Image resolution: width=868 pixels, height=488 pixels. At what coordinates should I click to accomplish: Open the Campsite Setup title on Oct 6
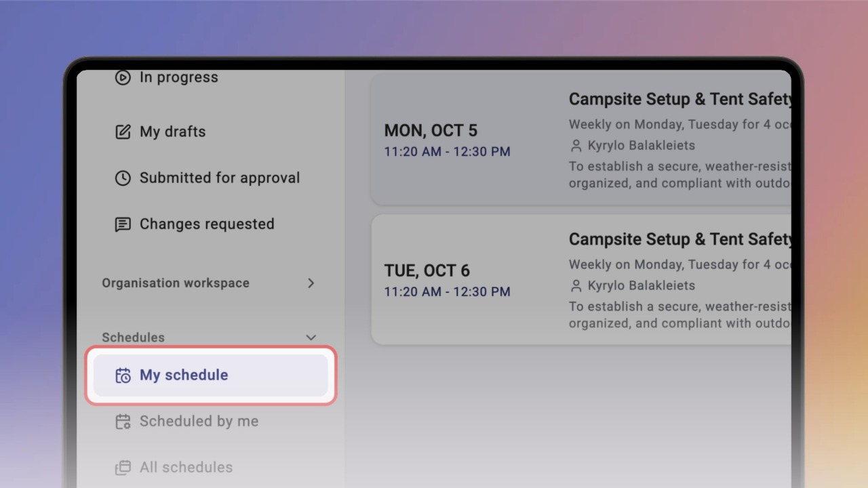pos(680,239)
